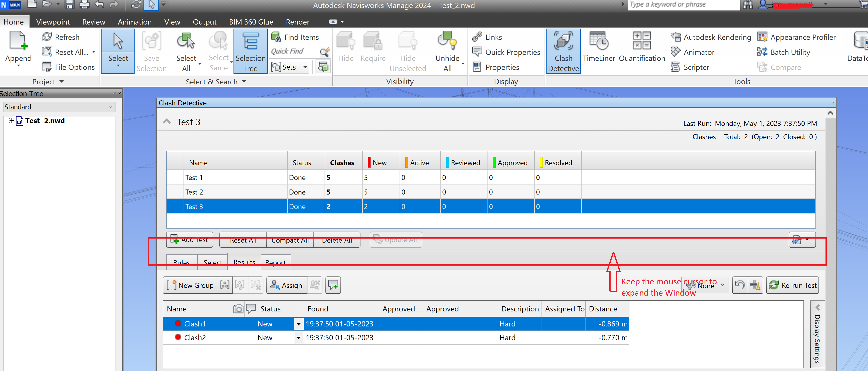Expand the Display Settings side panel
The width and height of the screenshot is (868, 371).
coord(817,334)
